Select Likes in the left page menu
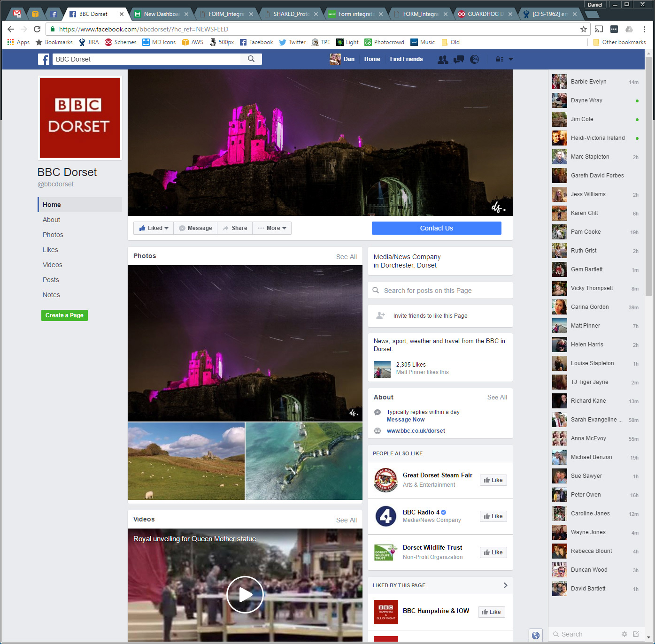The width and height of the screenshot is (655, 644). click(50, 250)
